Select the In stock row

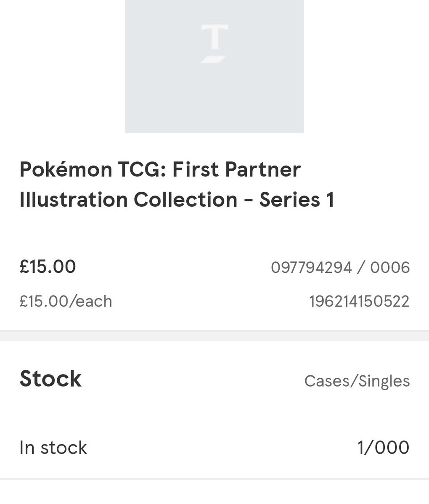click(214, 447)
